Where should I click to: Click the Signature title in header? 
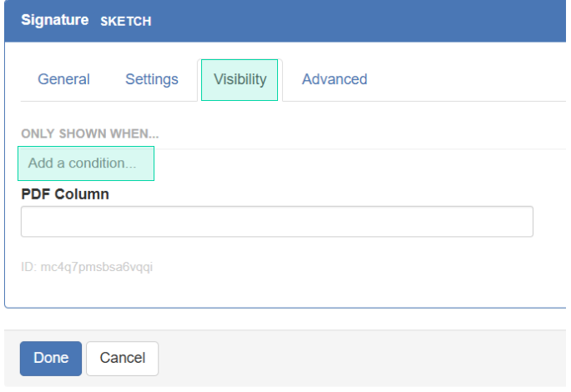(54, 20)
